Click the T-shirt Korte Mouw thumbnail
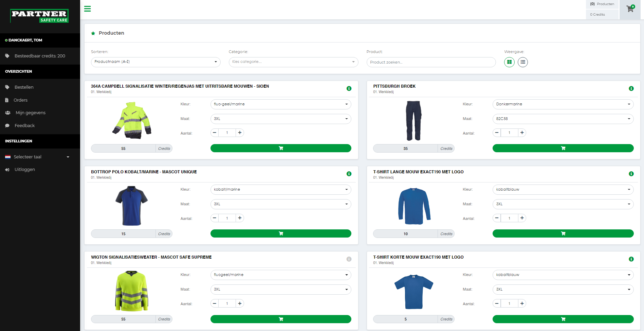The height and width of the screenshot is (331, 644). (x=414, y=292)
